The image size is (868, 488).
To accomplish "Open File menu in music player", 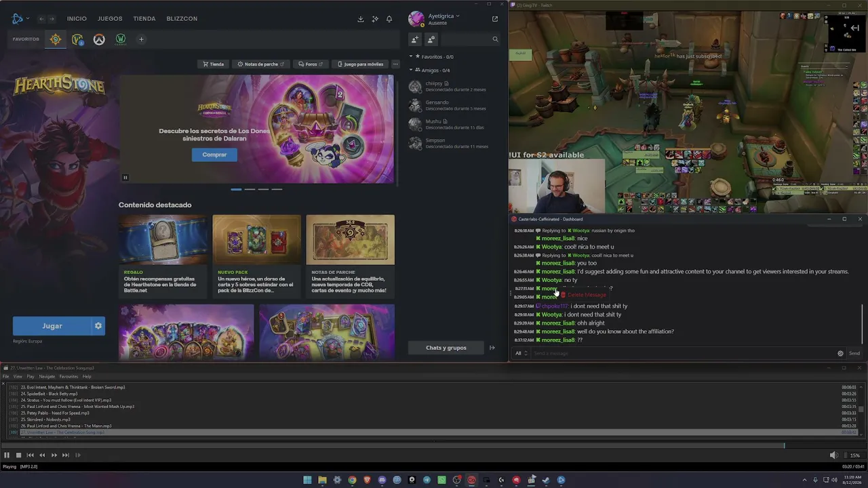I will tap(5, 376).
